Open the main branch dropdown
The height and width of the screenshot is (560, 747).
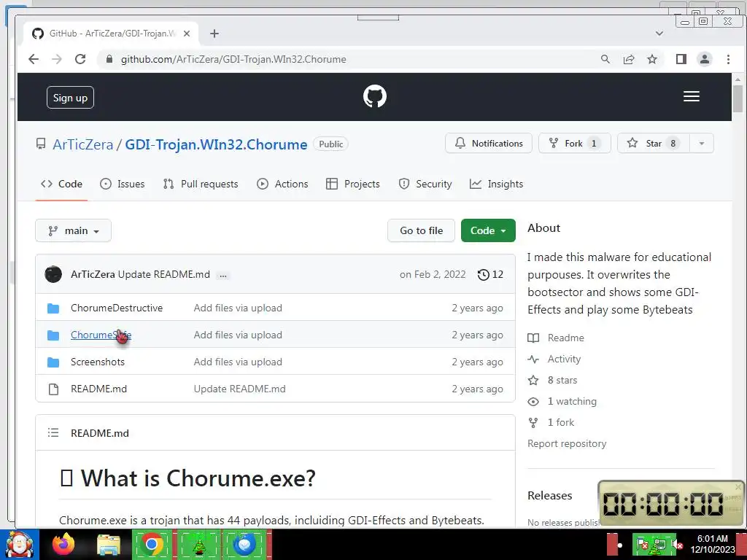pos(74,230)
